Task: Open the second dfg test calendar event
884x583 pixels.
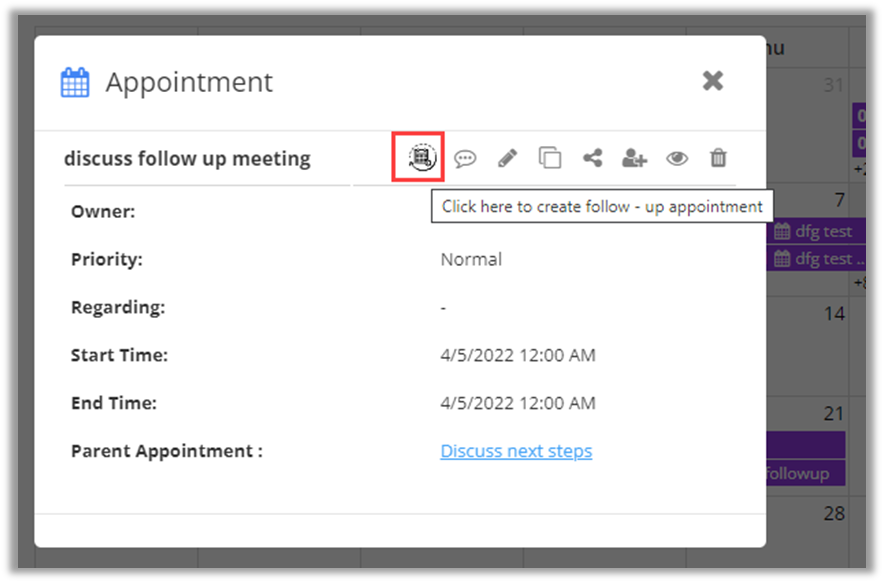Action: coord(813,259)
